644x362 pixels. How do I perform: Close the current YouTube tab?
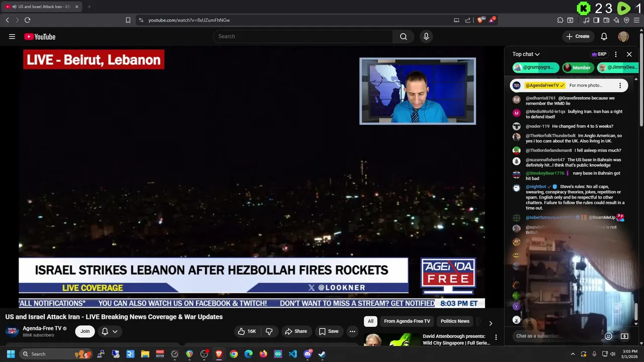click(x=76, y=7)
